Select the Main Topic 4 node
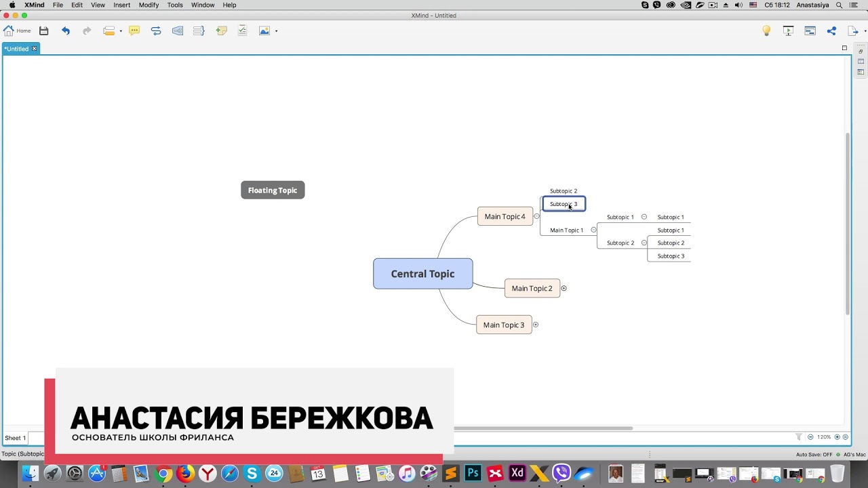This screenshot has height=488, width=868. click(505, 216)
